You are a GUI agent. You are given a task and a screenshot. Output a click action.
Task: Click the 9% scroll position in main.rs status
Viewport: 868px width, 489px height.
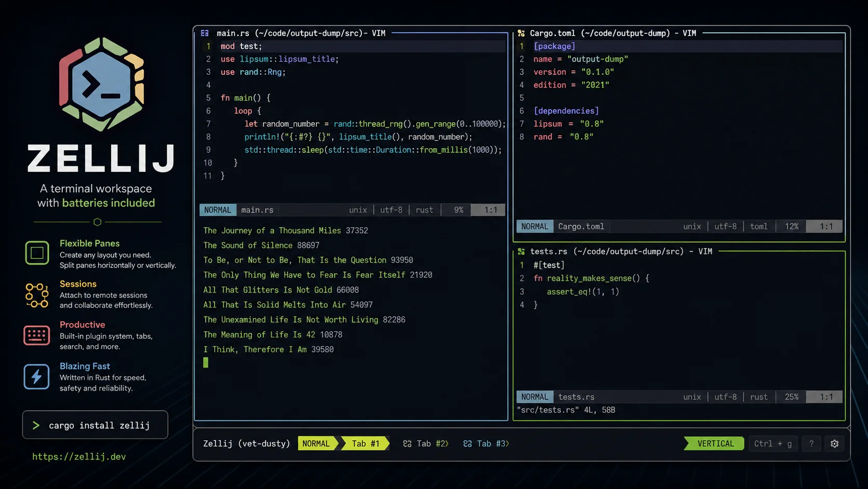(458, 210)
